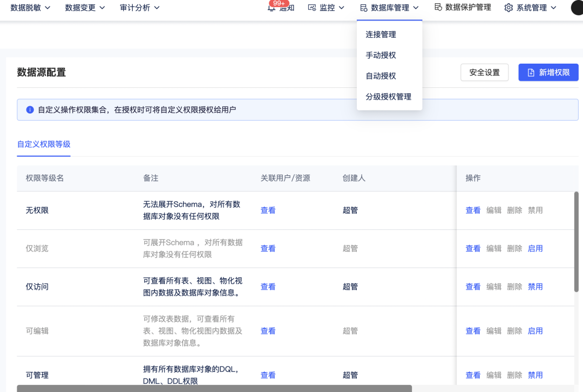The width and height of the screenshot is (583, 392).
Task: Click the monitor icon beside 监控
Action: click(313, 8)
